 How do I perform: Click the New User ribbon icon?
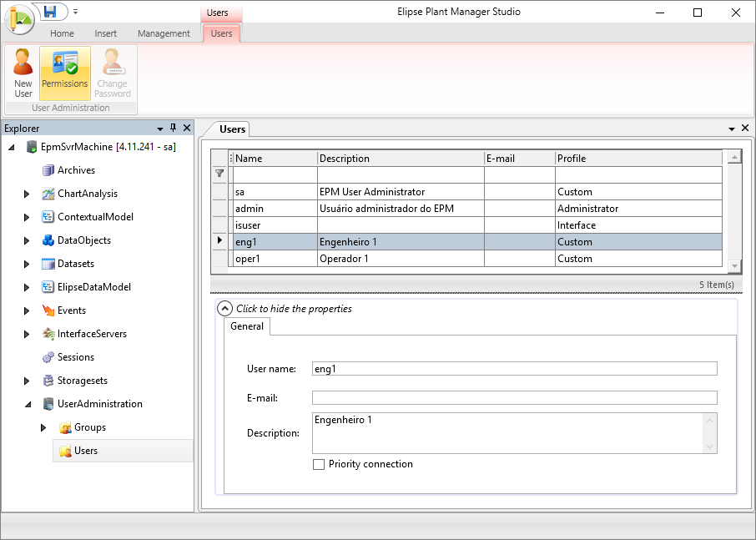(23, 73)
